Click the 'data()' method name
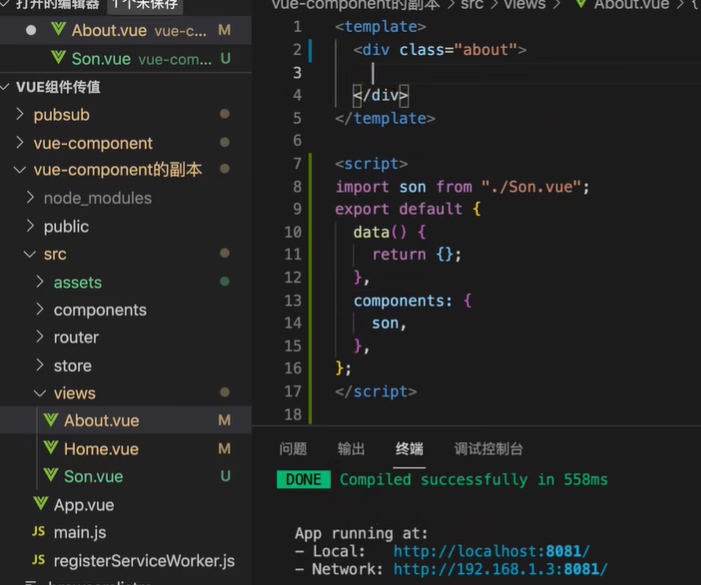Viewport: 701px width, 585px height. [x=380, y=232]
